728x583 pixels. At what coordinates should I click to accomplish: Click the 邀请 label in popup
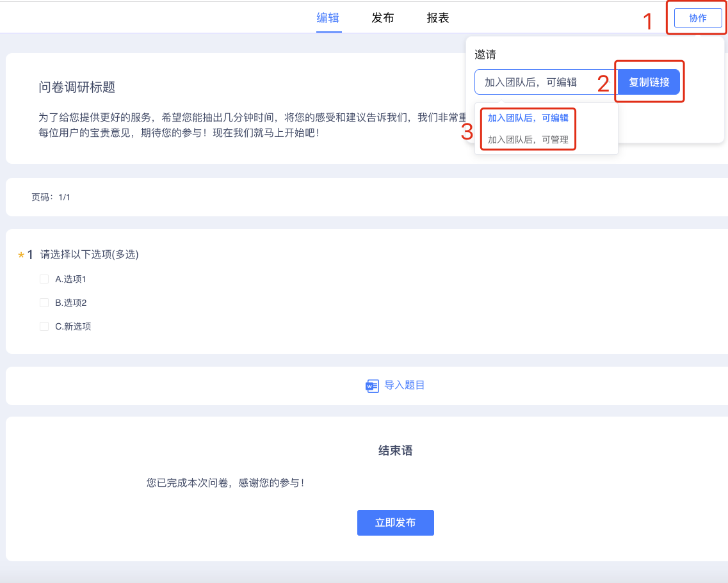pyautogui.click(x=485, y=54)
